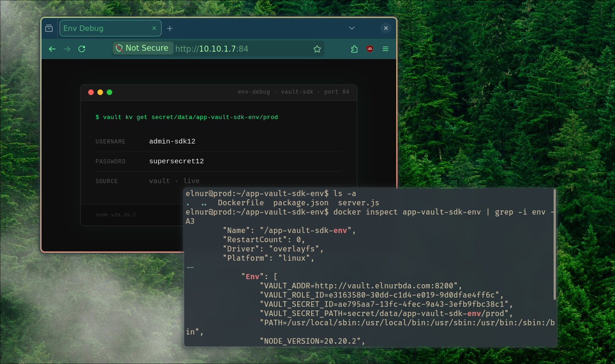
Task: Click Dockerfile in the terminal listing
Action: pos(241,203)
